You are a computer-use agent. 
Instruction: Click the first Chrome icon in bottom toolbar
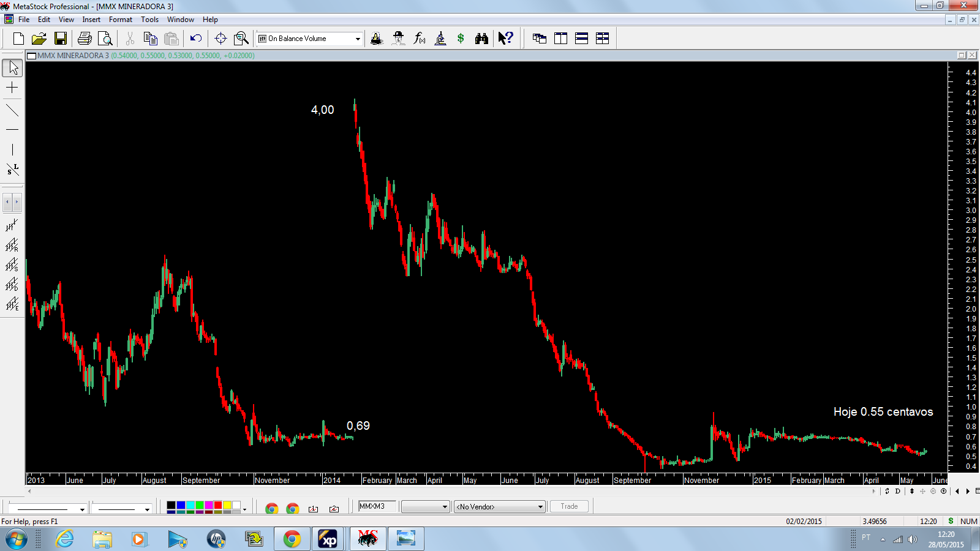click(x=272, y=508)
